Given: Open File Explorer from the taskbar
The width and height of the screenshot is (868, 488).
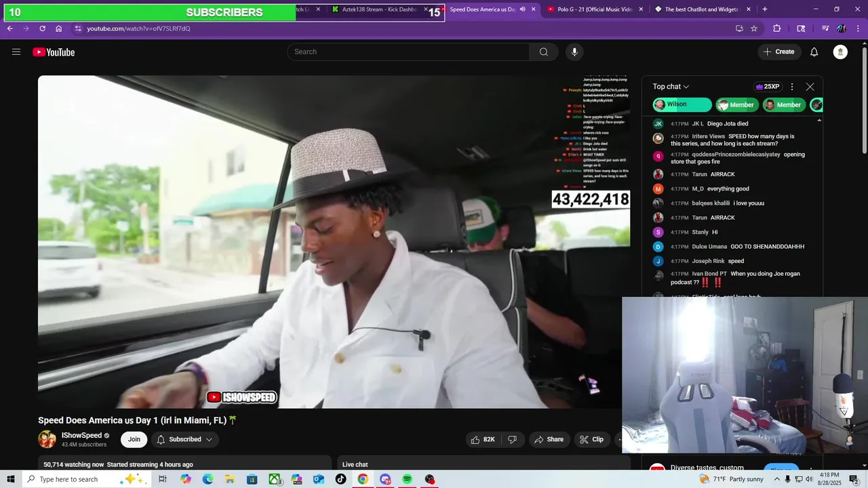Looking at the screenshot, I should [229, 479].
